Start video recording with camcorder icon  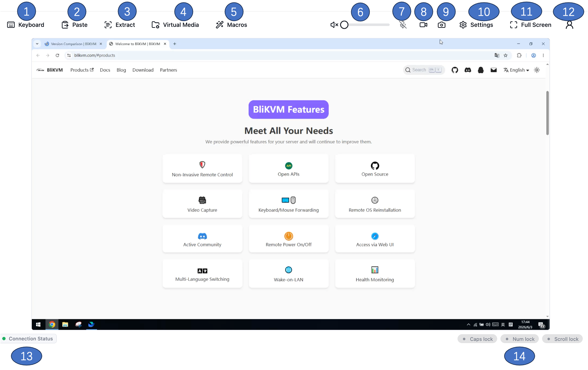[423, 25]
